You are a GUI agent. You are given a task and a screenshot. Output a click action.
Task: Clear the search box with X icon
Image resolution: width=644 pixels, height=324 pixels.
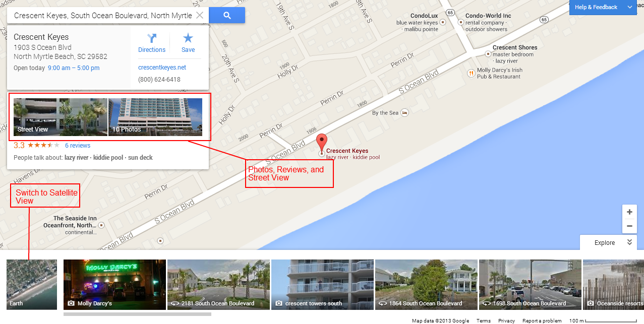[200, 15]
